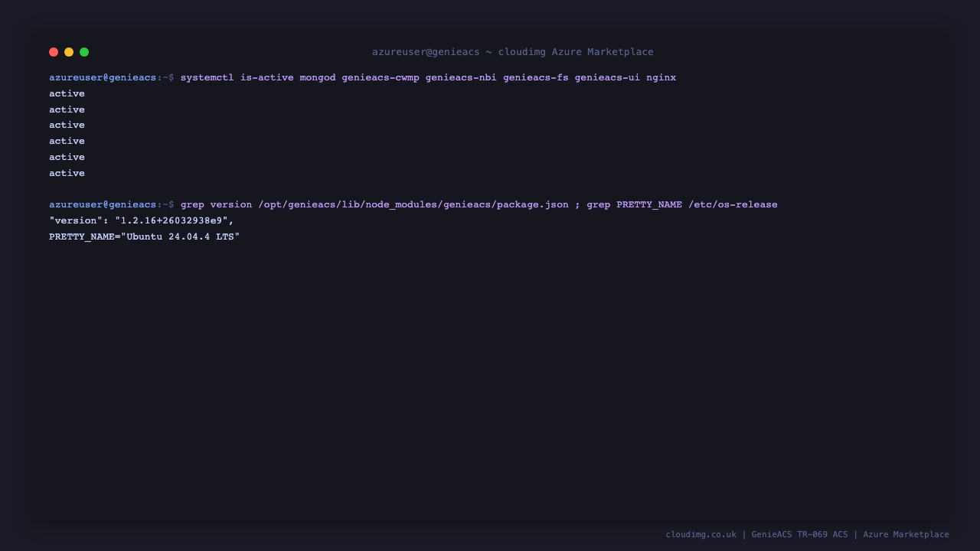Click the version output line '1.2.16+26032938e9'
The height and width of the screenshot is (551, 980).
142,220
